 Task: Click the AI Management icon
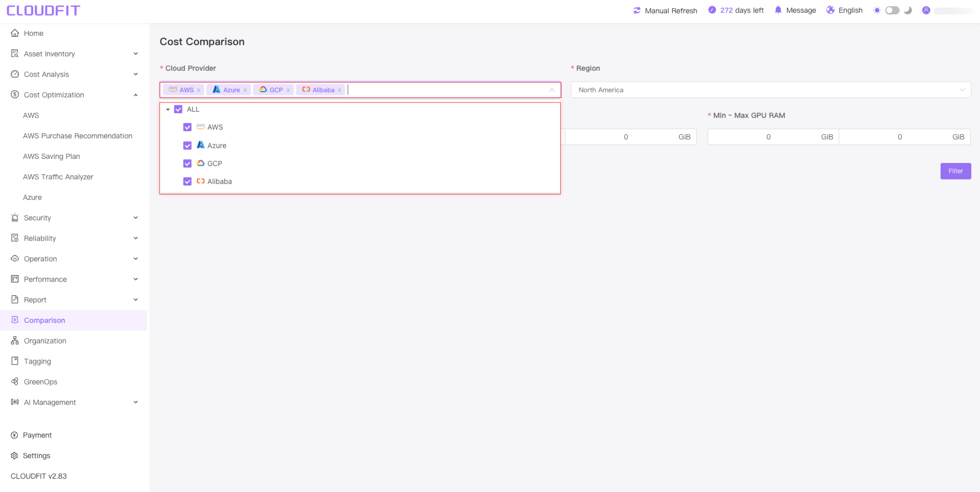tap(15, 402)
